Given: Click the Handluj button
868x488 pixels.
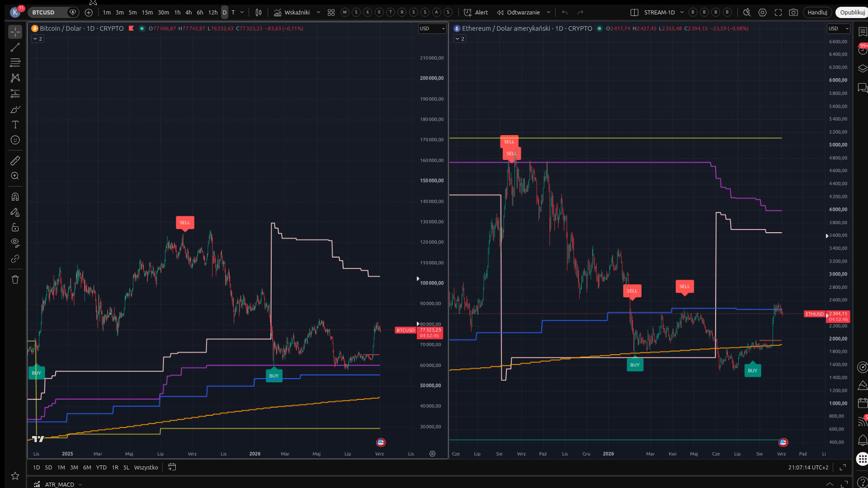Looking at the screenshot, I should 817,12.
